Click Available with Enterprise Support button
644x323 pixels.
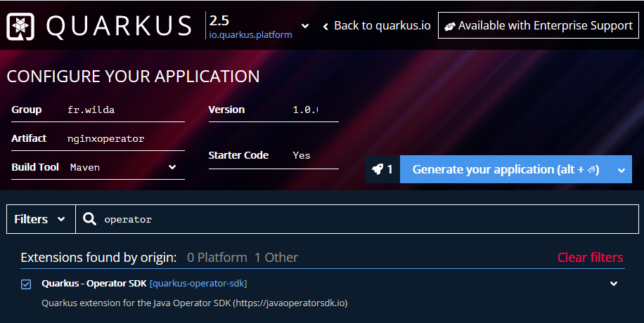tap(539, 25)
